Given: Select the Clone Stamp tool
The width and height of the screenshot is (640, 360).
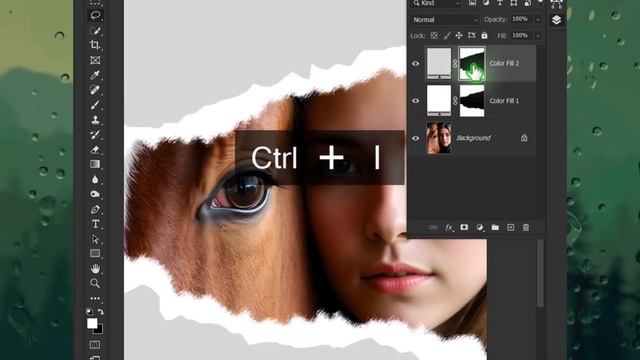Looking at the screenshot, I should click(95, 120).
